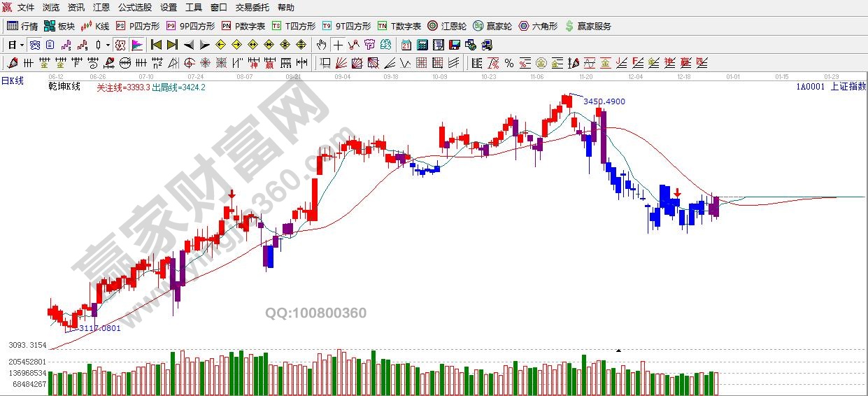This screenshot has width=868, height=396.
Task: Open the 公式选股 menu
Action: pyautogui.click(x=134, y=8)
